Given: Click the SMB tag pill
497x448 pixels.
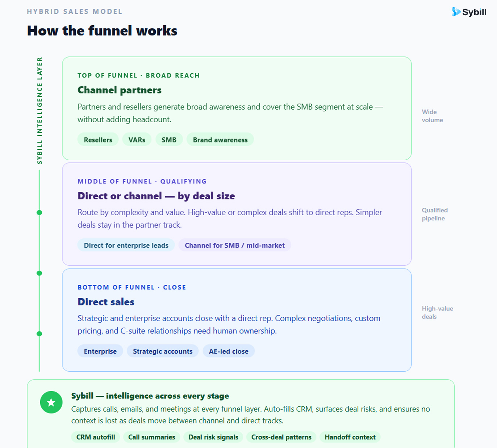Looking at the screenshot, I should pos(169,140).
